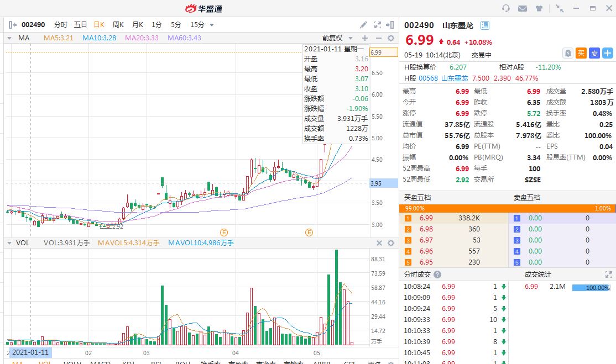Open 前复权 adjustment dropdown
The width and height of the screenshot is (616, 364).
pyautogui.click(x=337, y=38)
